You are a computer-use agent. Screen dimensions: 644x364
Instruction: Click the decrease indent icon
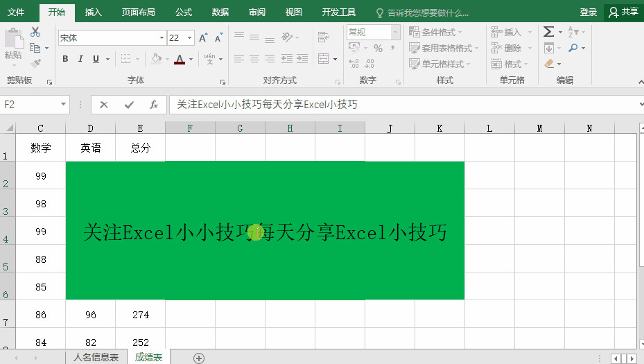(287, 59)
